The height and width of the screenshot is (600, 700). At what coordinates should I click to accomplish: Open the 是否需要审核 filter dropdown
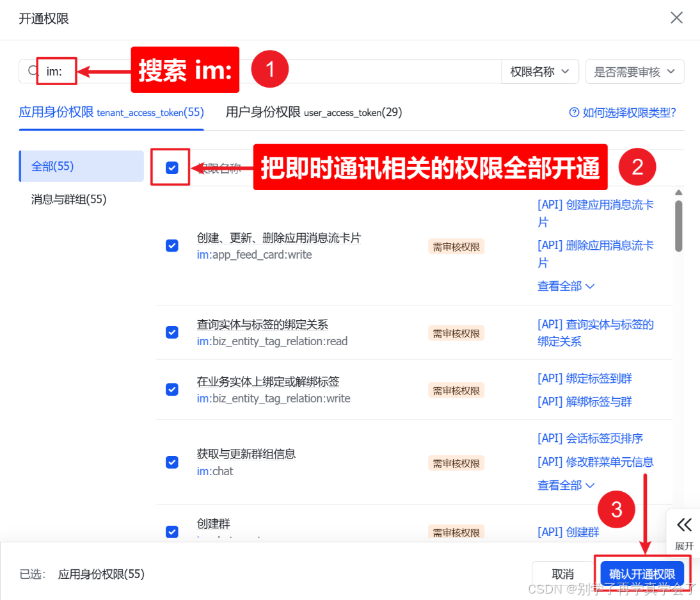(634, 70)
